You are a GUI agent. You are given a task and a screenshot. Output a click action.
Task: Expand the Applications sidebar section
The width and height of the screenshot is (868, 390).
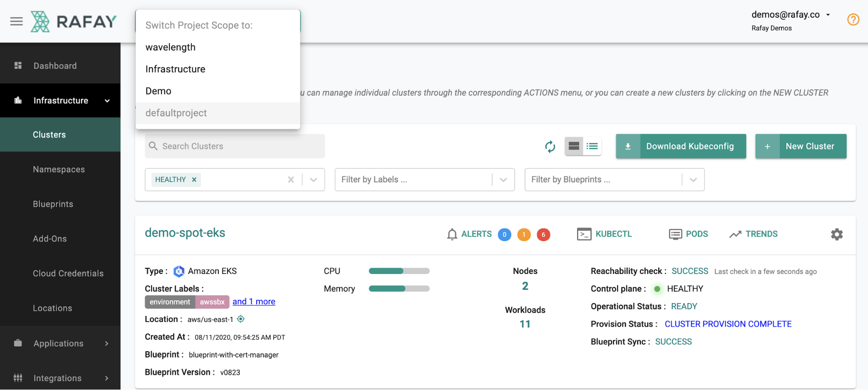pyautogui.click(x=107, y=344)
